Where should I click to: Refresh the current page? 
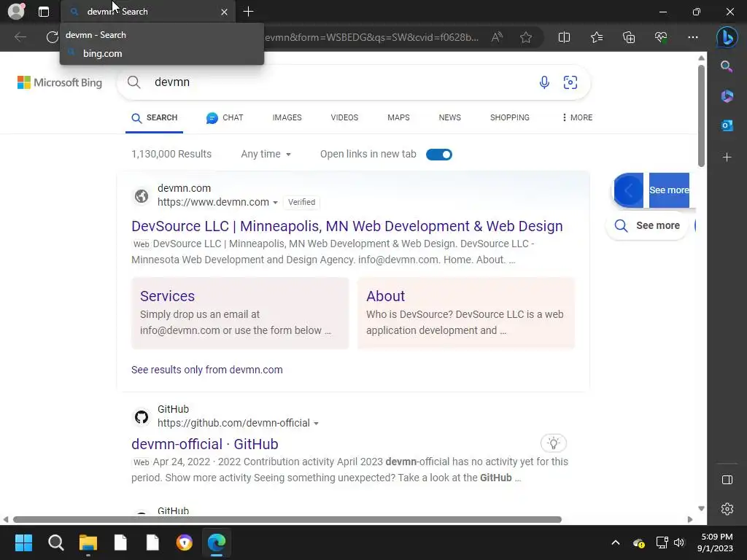[52, 37]
